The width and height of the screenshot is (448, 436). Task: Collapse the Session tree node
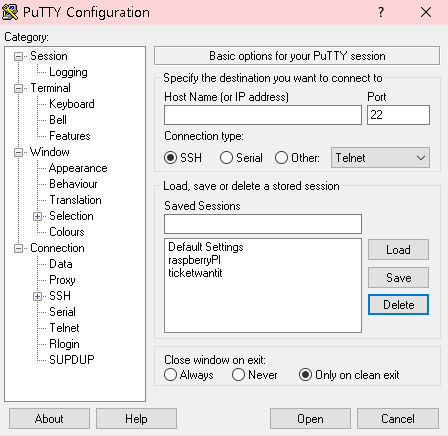[18, 56]
